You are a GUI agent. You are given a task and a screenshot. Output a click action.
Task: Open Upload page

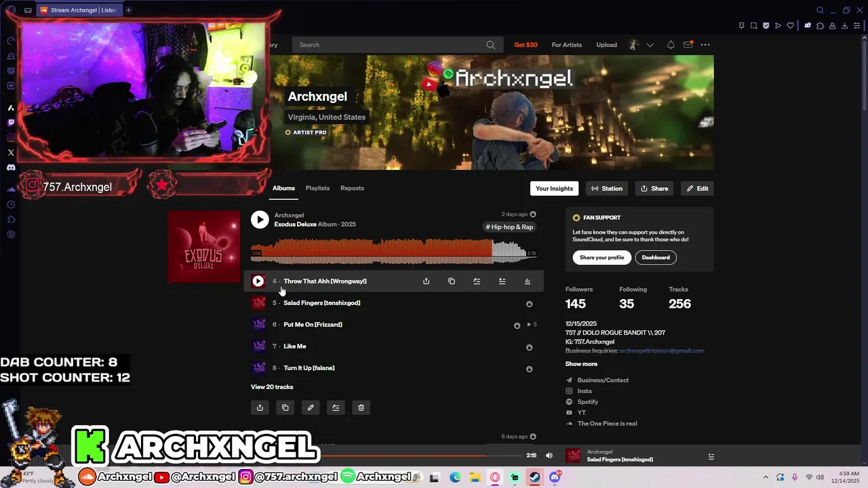pos(606,45)
